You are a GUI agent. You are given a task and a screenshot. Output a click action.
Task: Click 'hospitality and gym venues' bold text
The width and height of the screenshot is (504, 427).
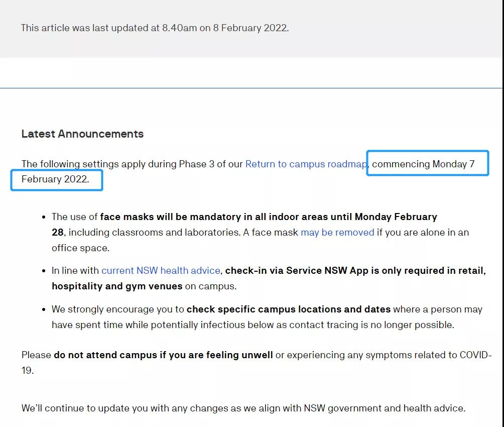click(x=116, y=286)
